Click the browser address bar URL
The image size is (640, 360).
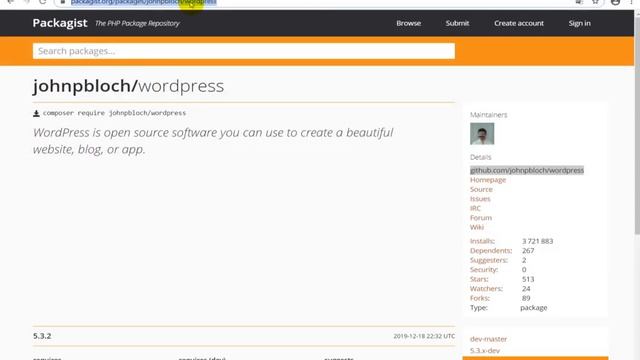coord(143,2)
